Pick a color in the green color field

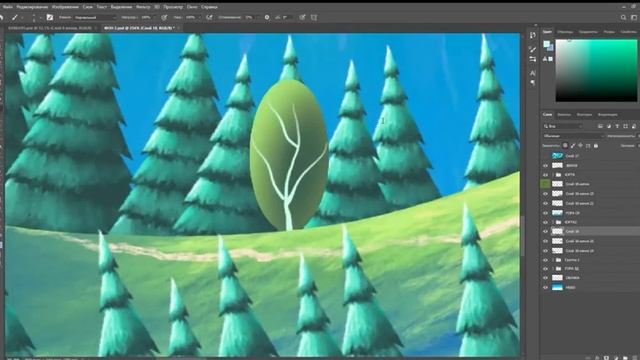pyautogui.click(x=596, y=70)
